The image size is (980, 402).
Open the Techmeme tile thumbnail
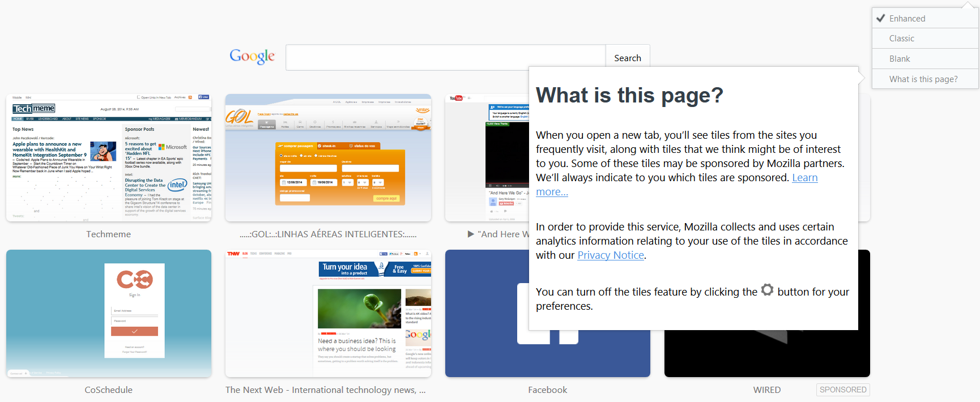109,157
